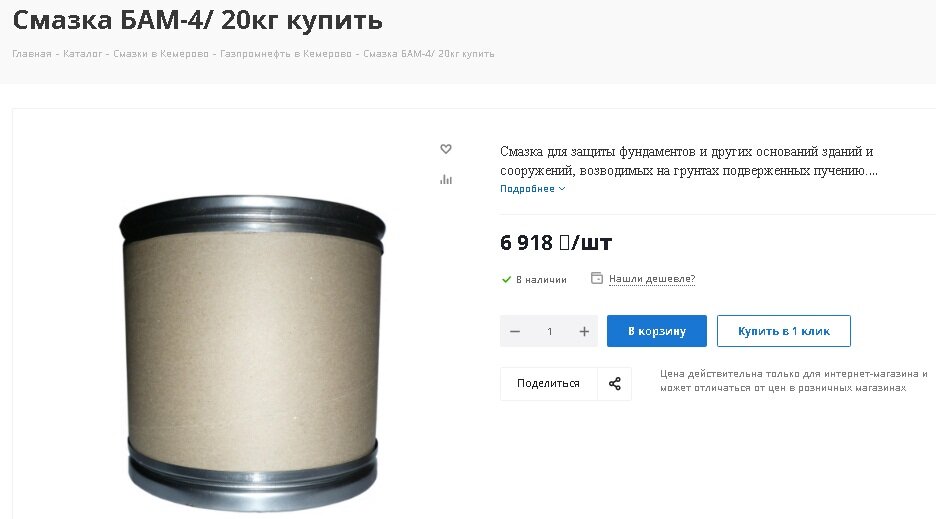Image resolution: width=936 pixels, height=519 pixels.
Task: Add product to favorites with heart icon
Action: (445, 149)
